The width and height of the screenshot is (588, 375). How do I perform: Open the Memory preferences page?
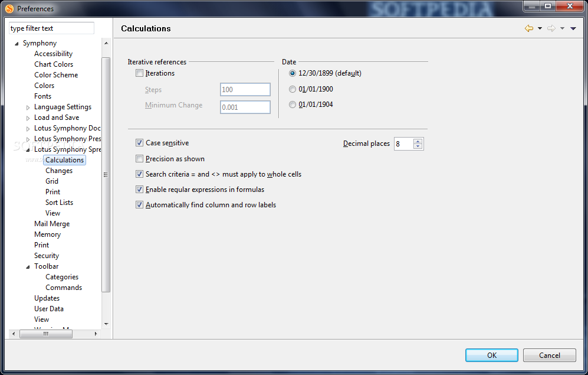tap(47, 234)
